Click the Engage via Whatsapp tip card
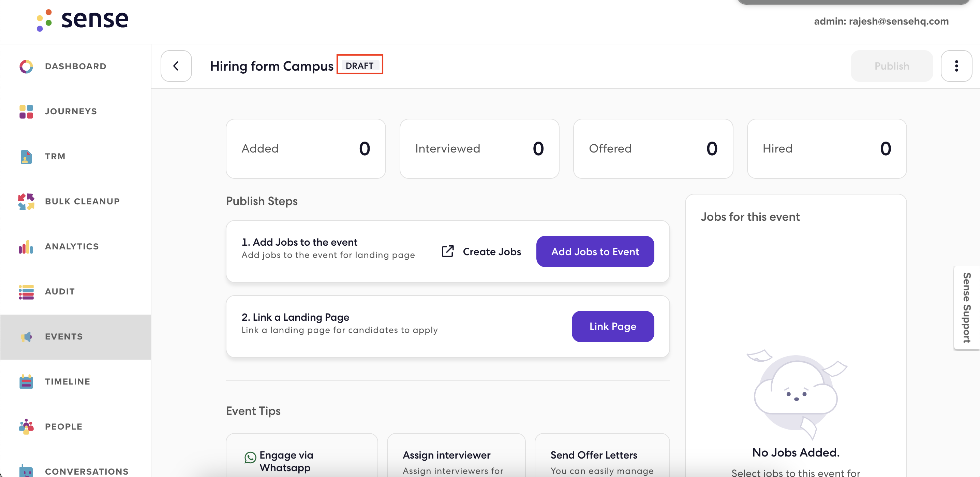The width and height of the screenshot is (980, 477). pos(302,455)
